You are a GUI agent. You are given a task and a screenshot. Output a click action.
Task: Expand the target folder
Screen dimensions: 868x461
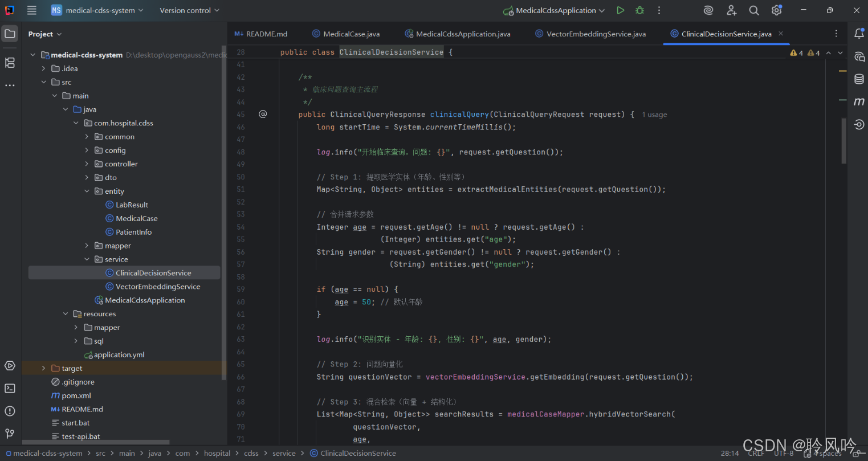coord(44,369)
